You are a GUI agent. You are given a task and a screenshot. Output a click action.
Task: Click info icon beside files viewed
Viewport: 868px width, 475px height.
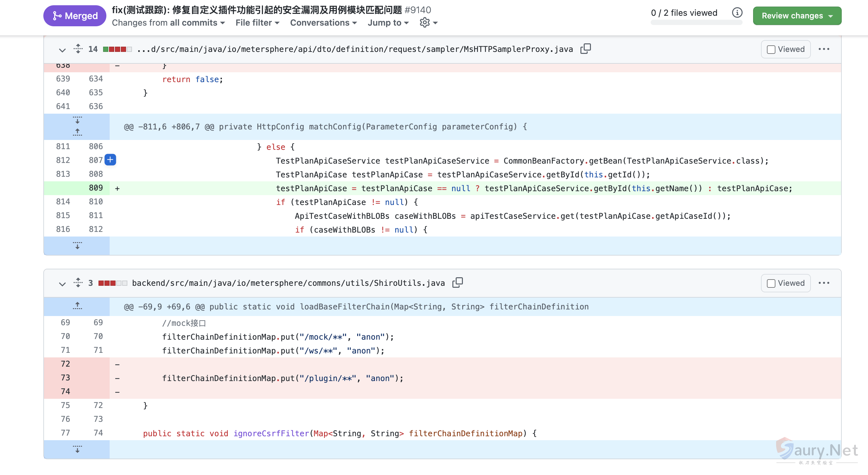(737, 13)
